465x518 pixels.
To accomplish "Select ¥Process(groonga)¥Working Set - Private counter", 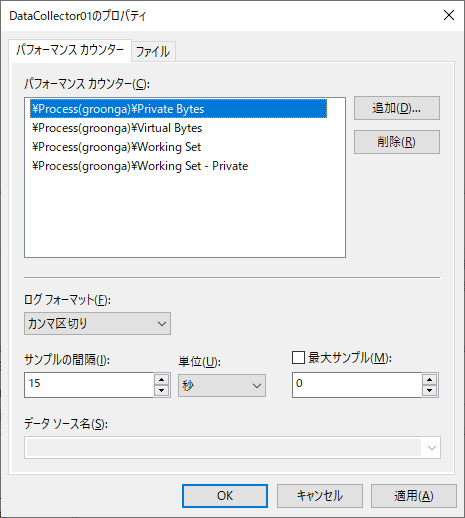I will (x=140, y=166).
